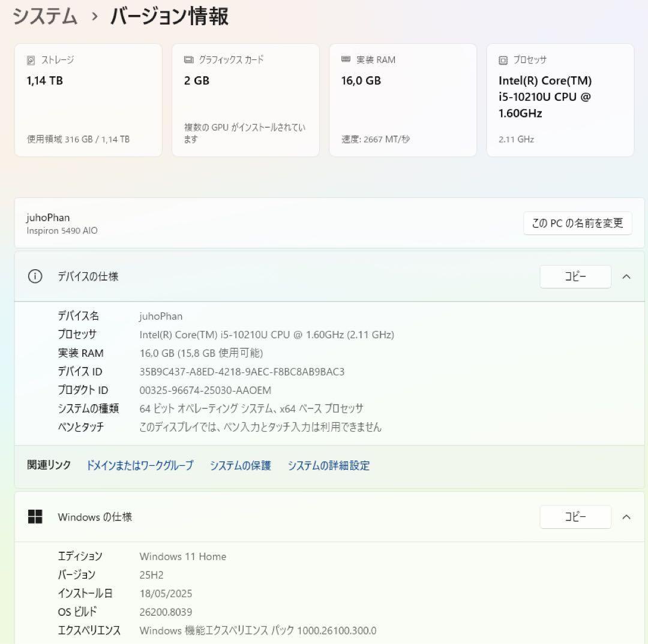Click the プロダクト ID row label
Image resolution: width=648 pixels, height=644 pixels.
tap(83, 390)
